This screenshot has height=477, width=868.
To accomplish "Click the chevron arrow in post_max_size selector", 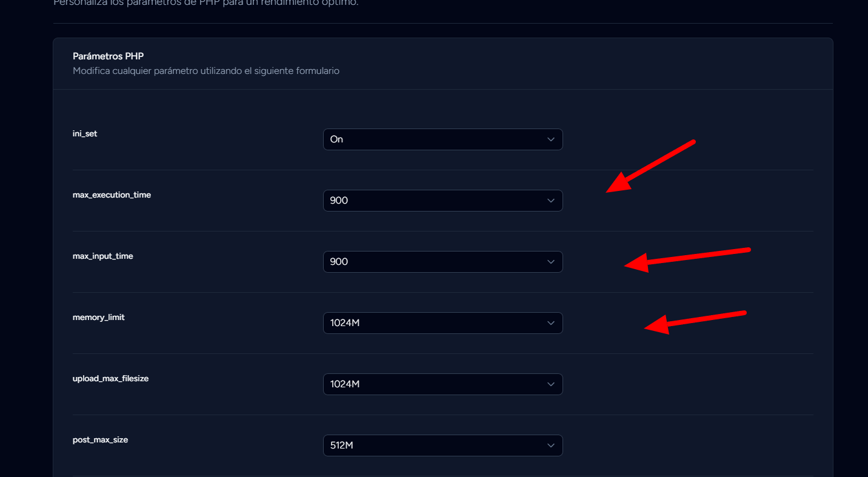I will point(550,445).
